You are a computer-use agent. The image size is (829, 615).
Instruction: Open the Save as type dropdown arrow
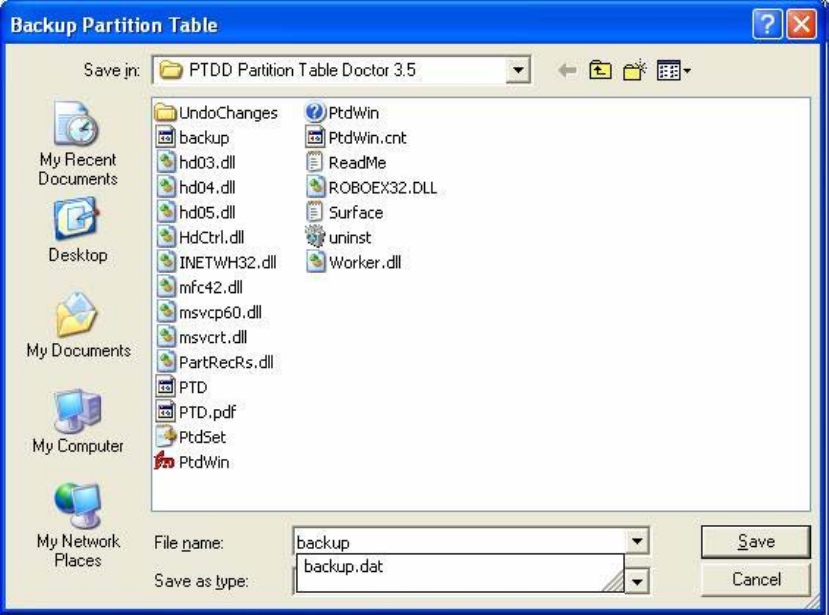coord(637,582)
